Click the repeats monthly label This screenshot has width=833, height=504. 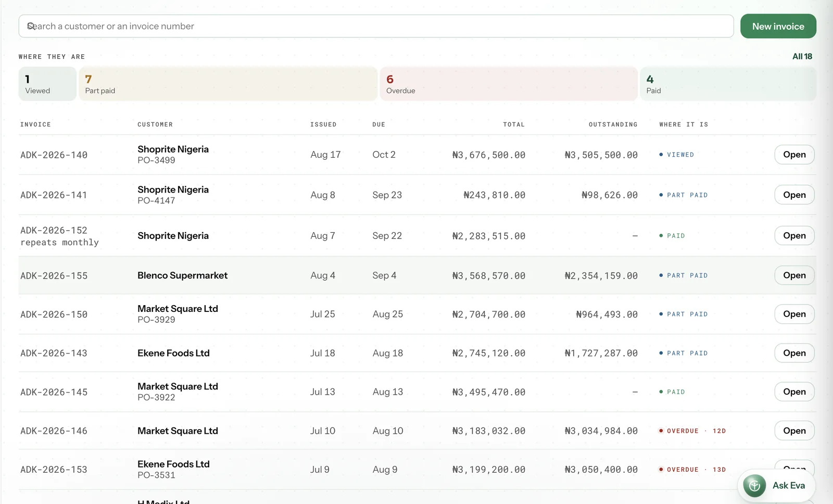pyautogui.click(x=59, y=243)
